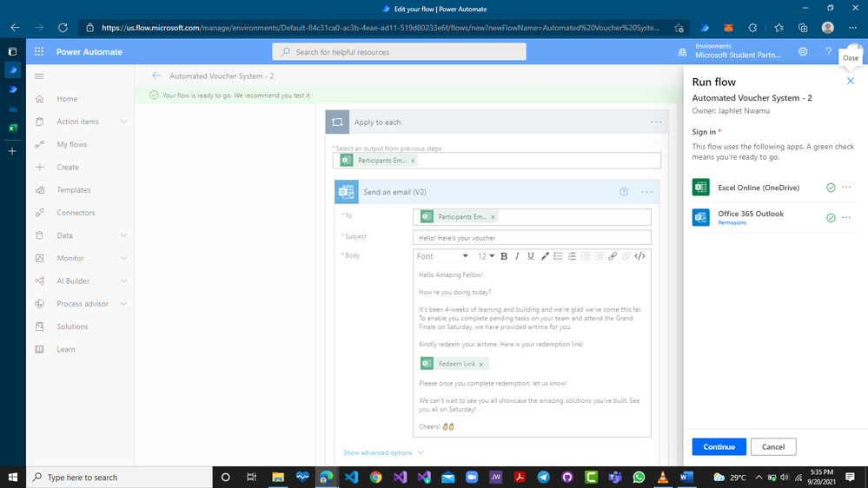Image resolution: width=868 pixels, height=488 pixels.
Task: Open Telegram from taskbar
Action: (544, 477)
